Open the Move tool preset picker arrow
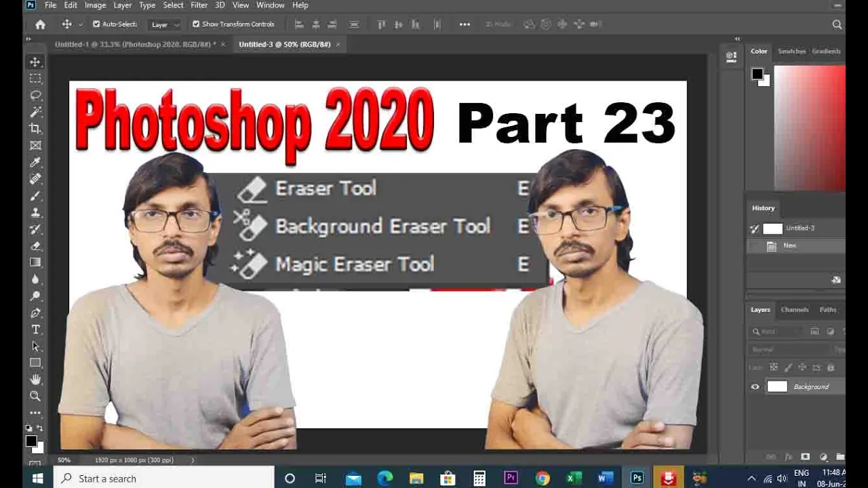Image resolution: width=868 pixels, height=488 pixels. click(81, 24)
